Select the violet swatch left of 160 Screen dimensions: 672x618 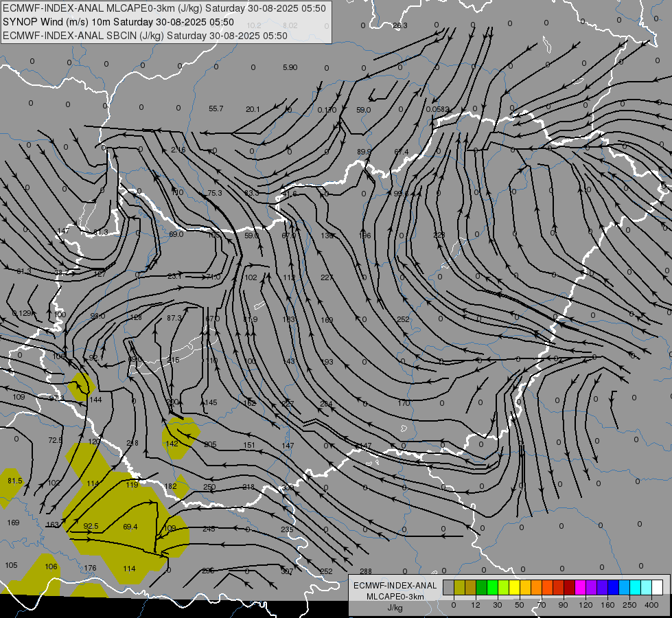[x=603, y=587]
